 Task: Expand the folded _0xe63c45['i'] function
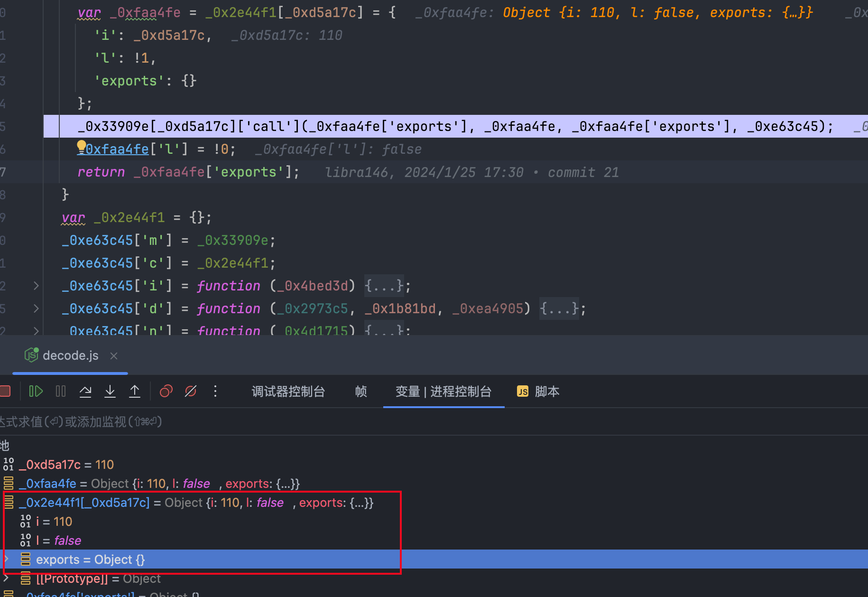pos(36,286)
